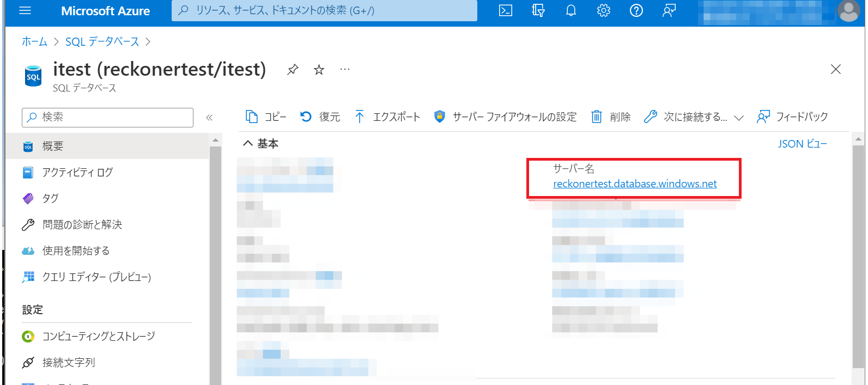The height and width of the screenshot is (385, 868).
Task: Open the help question mark
Action: [x=636, y=10]
